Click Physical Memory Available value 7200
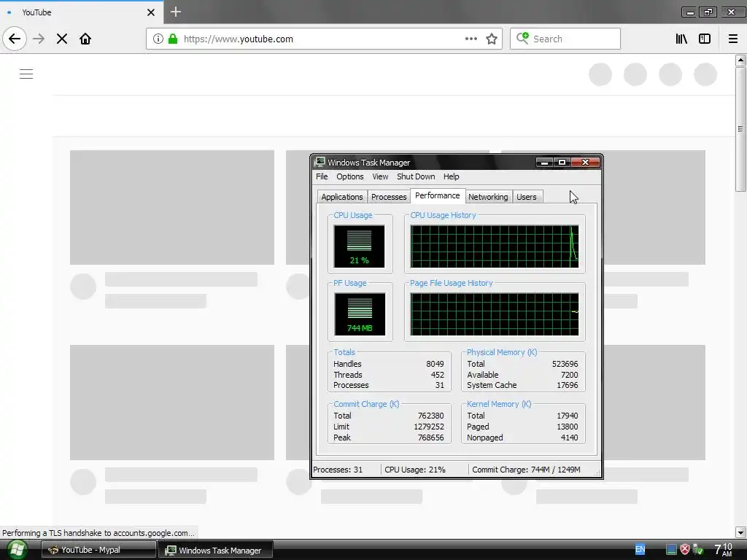This screenshot has width=747, height=560. 569,375
